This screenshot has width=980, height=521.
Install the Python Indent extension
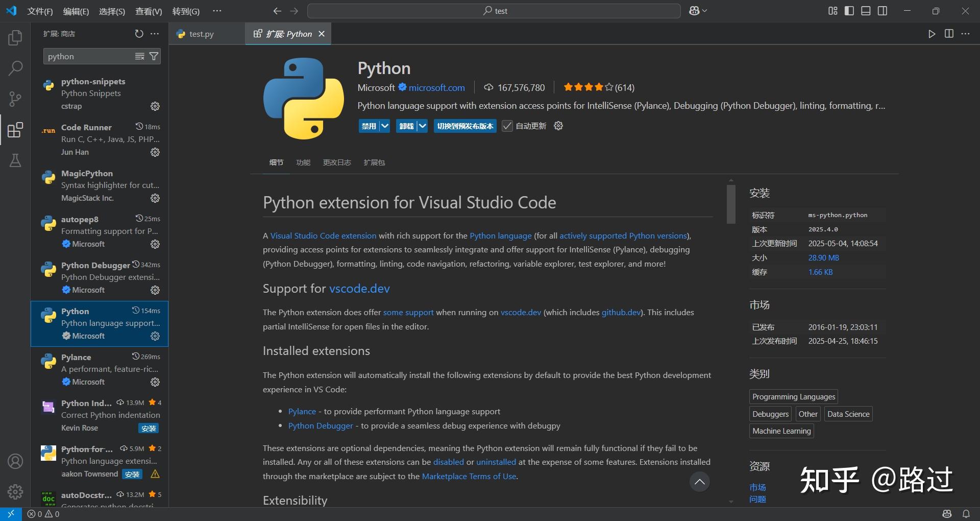pyautogui.click(x=148, y=429)
